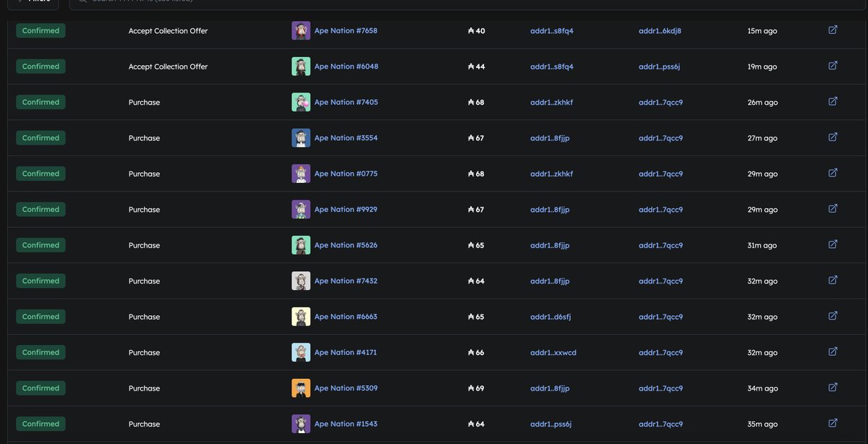Image resolution: width=868 pixels, height=444 pixels.
Task: Open sender addr1..pss6j in the #1543 row
Action: point(550,424)
